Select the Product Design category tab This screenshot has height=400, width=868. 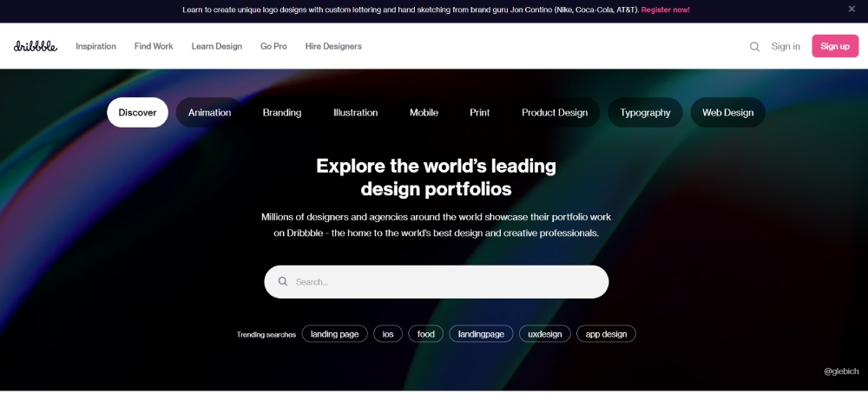click(x=555, y=112)
